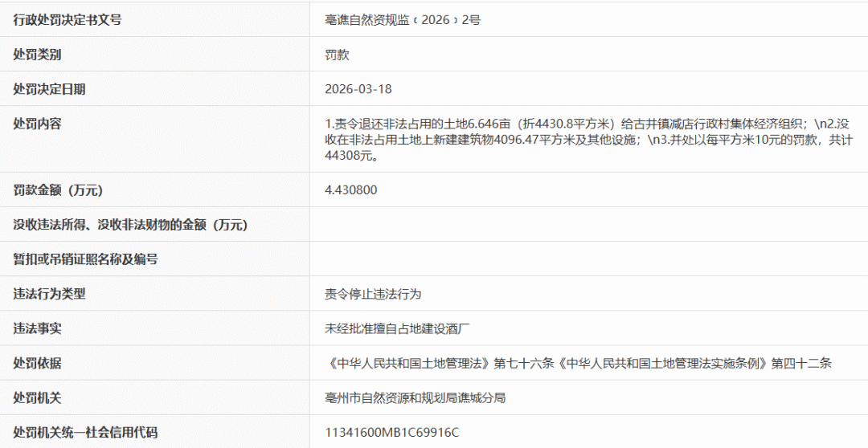The width and height of the screenshot is (868, 448).
Task: Click the 处罚内容 row label
Action: tap(37, 124)
